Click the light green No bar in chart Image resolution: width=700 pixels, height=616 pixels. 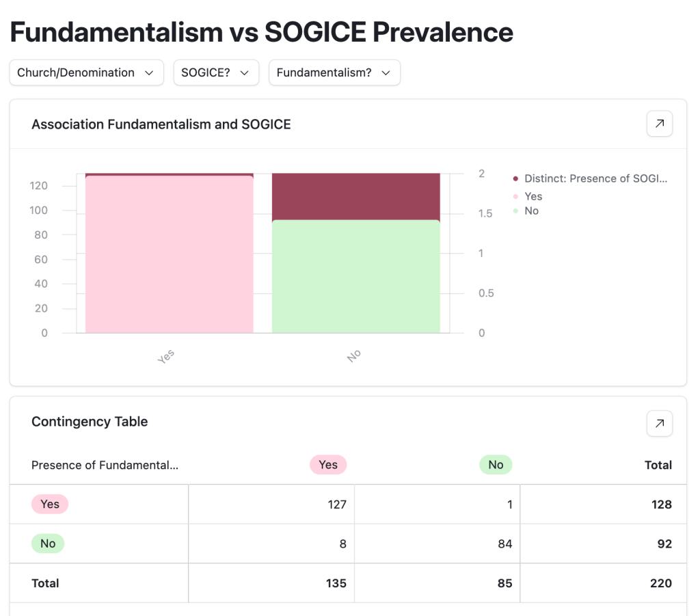pos(355,276)
